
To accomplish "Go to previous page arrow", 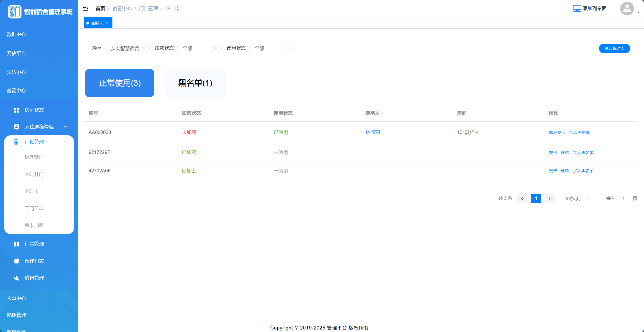I will tap(522, 198).
